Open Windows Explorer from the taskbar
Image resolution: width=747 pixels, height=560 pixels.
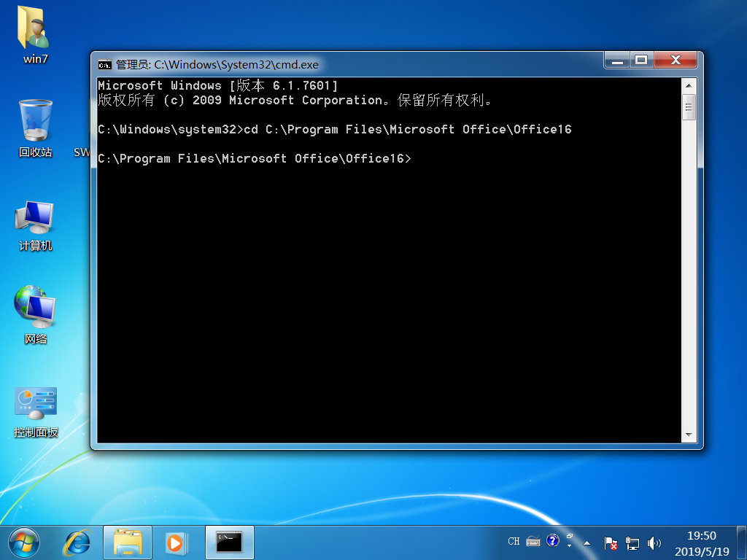coord(127,542)
